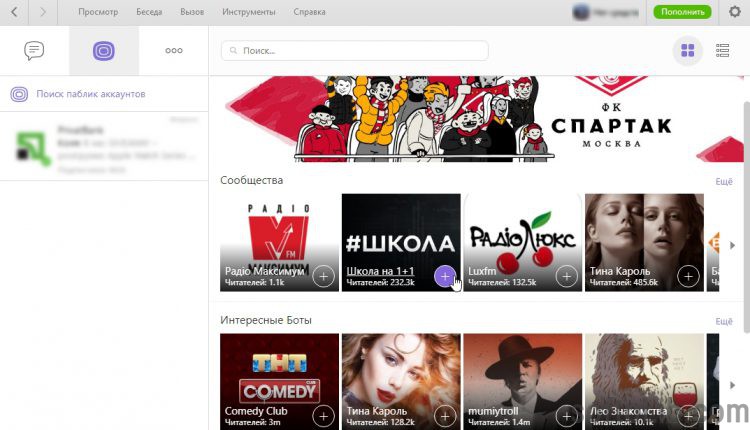The width and height of the screenshot is (750, 430).
Task: Add Тина Кароль bot via plus icon
Action: point(445,417)
